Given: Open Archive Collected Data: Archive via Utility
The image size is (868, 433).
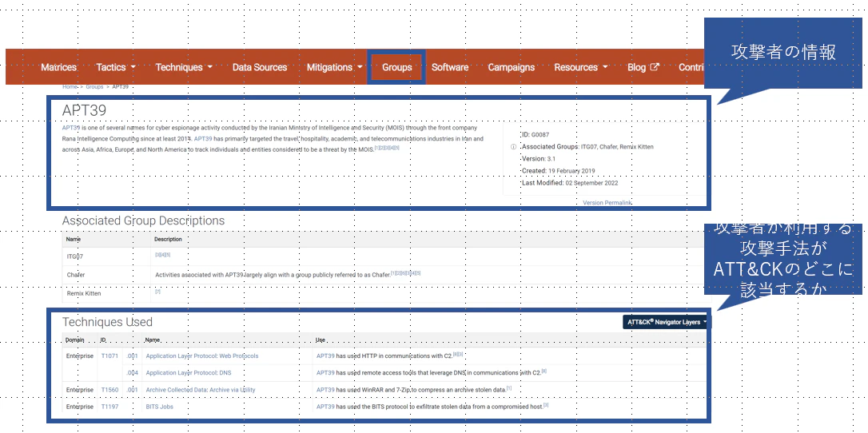Looking at the screenshot, I should click(201, 390).
